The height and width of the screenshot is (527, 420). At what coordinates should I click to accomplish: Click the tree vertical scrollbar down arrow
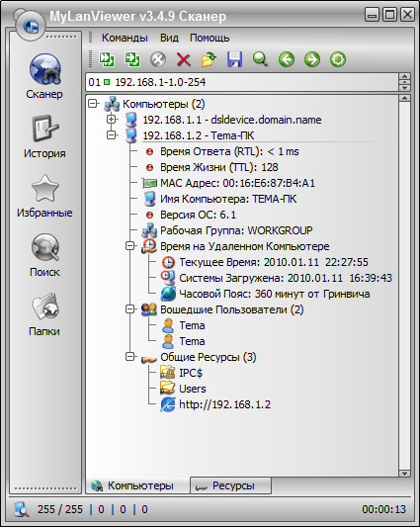point(404,473)
